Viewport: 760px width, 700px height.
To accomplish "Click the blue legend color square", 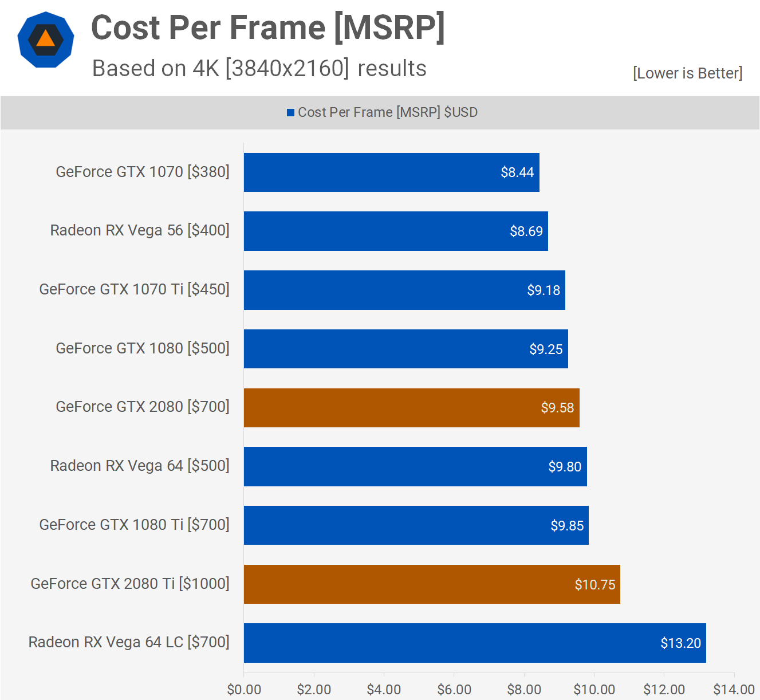I will coord(290,113).
